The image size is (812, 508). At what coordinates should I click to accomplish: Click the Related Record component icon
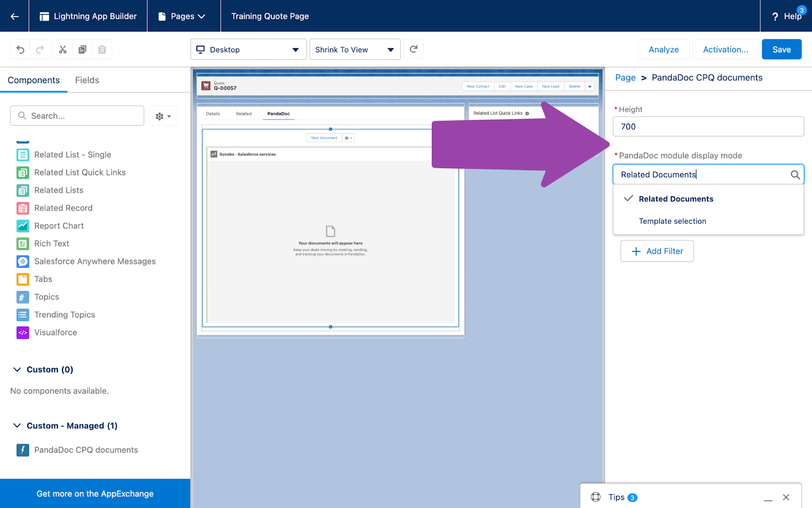23,208
